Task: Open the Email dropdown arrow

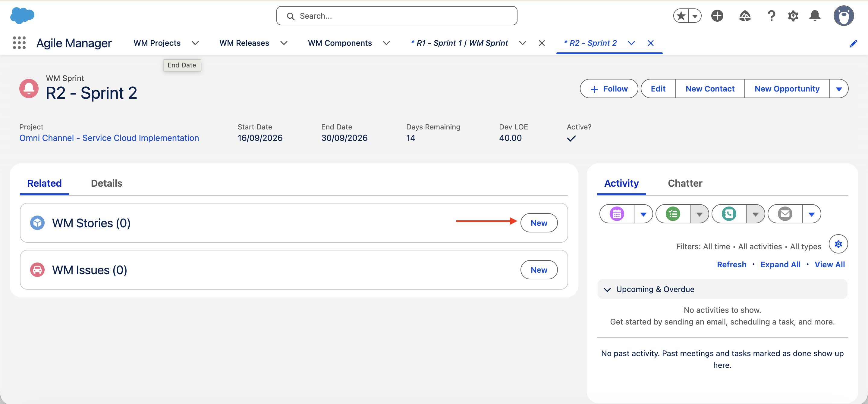Action: coord(811,214)
